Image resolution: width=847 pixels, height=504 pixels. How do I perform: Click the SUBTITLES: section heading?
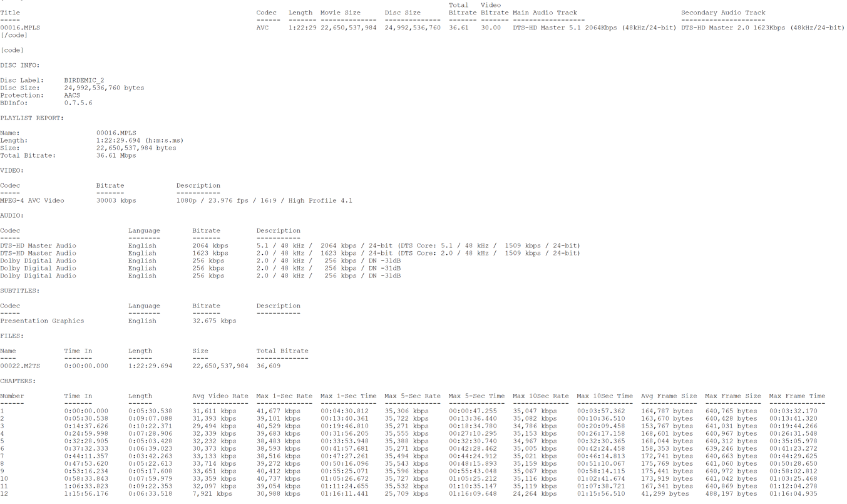tap(20, 291)
